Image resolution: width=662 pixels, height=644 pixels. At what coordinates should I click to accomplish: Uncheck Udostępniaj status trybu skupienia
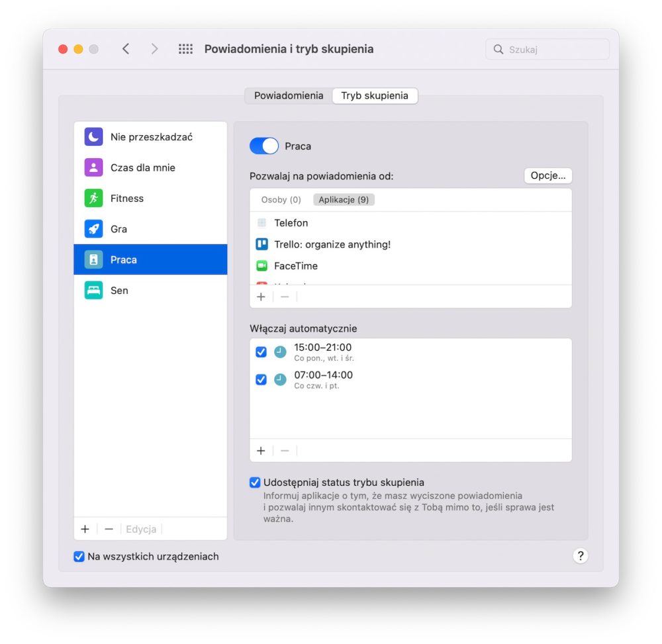(255, 483)
